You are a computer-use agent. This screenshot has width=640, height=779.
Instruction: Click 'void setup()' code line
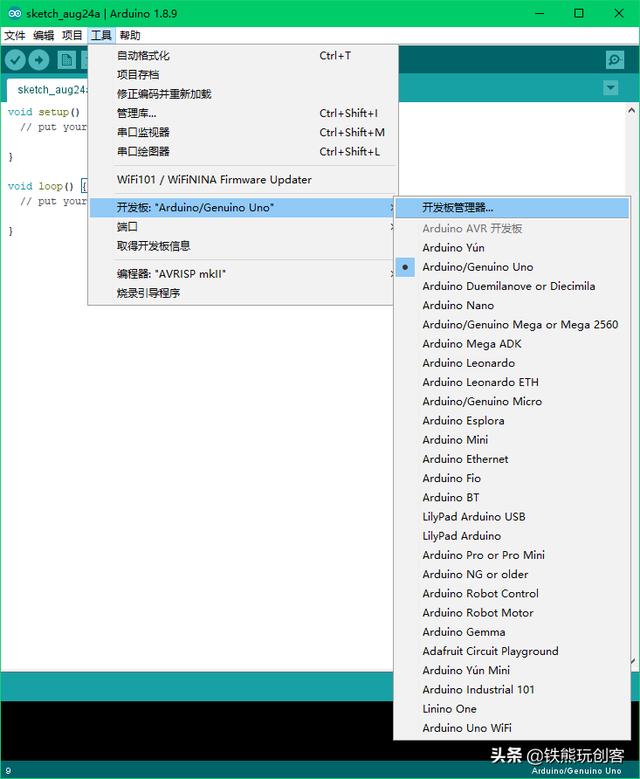(x=44, y=112)
